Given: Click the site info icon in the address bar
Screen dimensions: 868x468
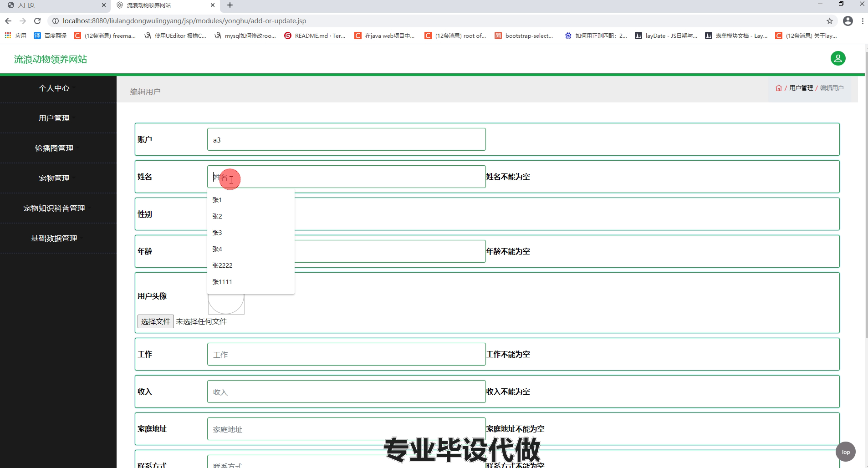Looking at the screenshot, I should click(55, 21).
